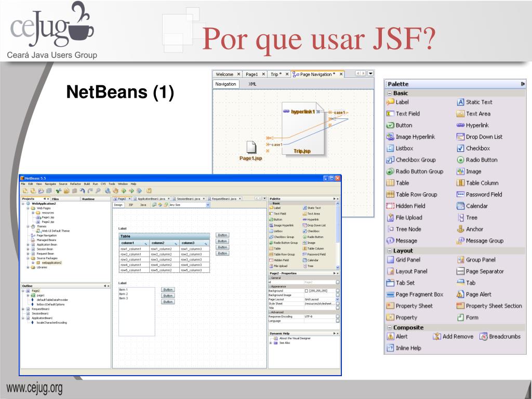This screenshot has width=532, height=399.
Task: Choose Calendar in the large Palette panel
Action: pos(472,206)
